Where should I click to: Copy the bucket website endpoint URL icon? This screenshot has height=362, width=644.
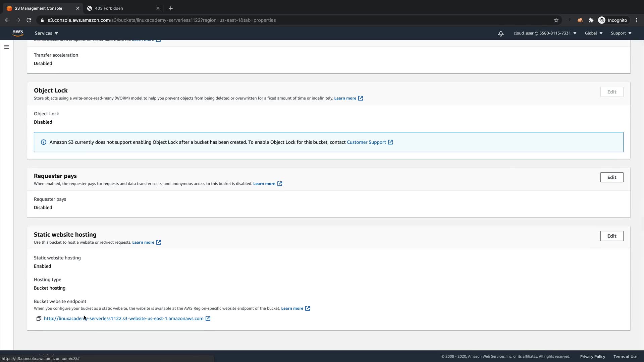pos(39,318)
